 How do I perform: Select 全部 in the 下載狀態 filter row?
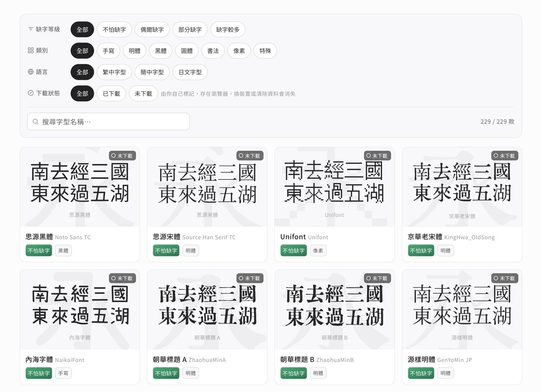coord(82,93)
